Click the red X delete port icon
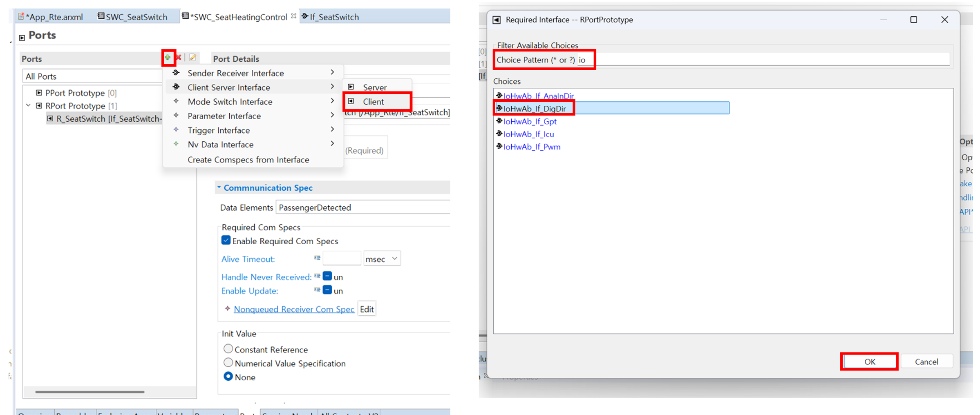Image resolution: width=980 pixels, height=415 pixels. click(x=179, y=58)
